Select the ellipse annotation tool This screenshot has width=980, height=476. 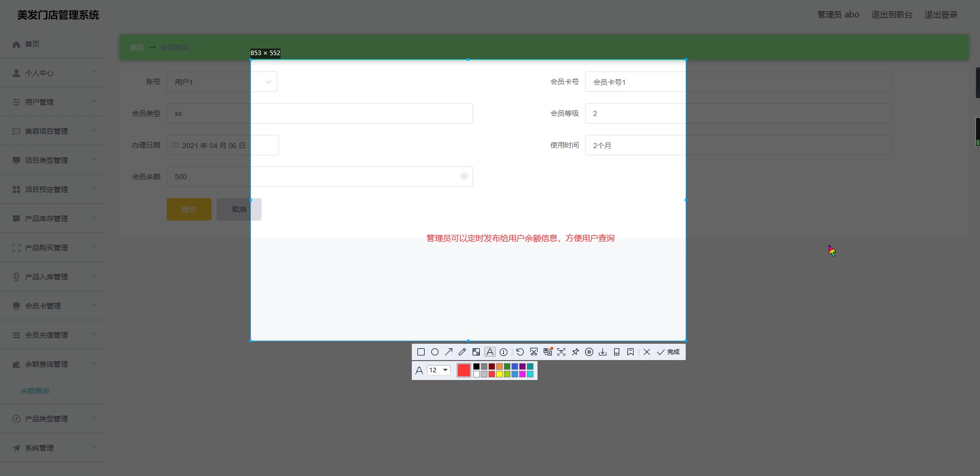435,352
